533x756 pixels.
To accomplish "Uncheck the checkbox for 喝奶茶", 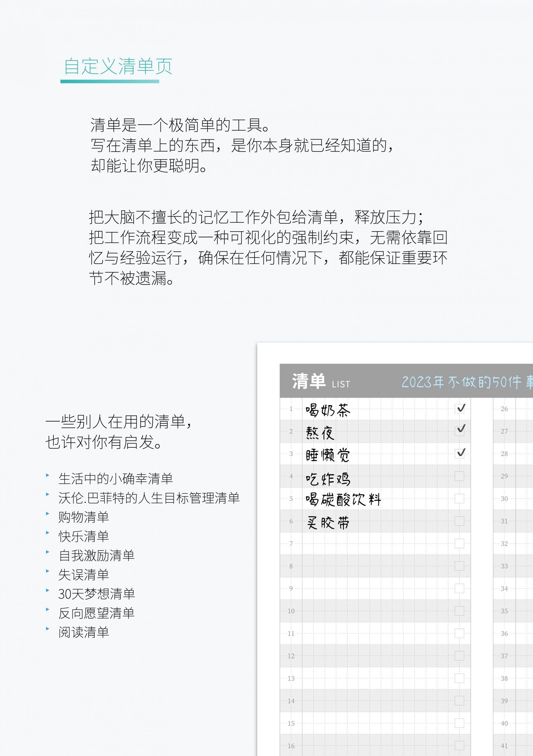I will click(x=459, y=409).
